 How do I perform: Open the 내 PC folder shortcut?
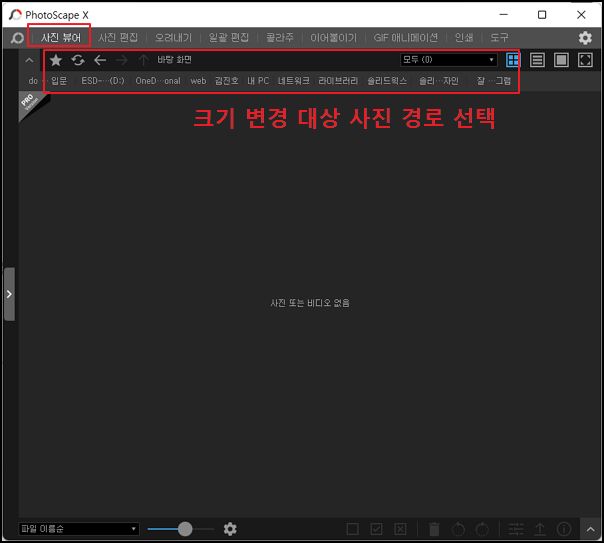(x=258, y=81)
